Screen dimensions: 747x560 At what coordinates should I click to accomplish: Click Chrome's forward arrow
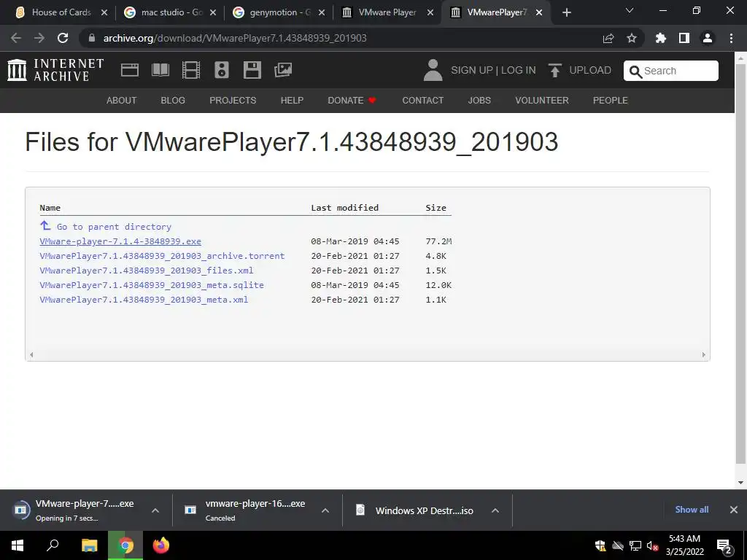[x=39, y=38]
